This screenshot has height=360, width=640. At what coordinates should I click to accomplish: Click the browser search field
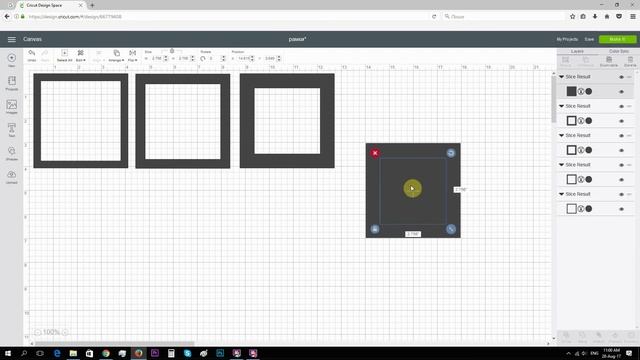coord(503,17)
